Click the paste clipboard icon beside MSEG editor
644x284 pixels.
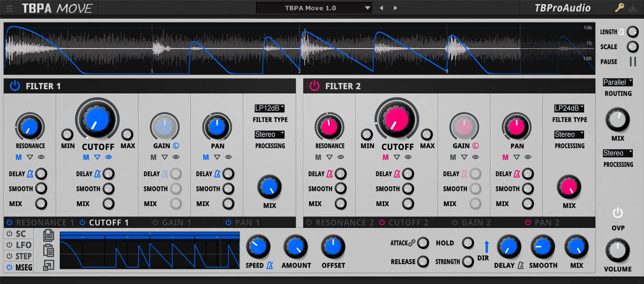click(x=48, y=250)
